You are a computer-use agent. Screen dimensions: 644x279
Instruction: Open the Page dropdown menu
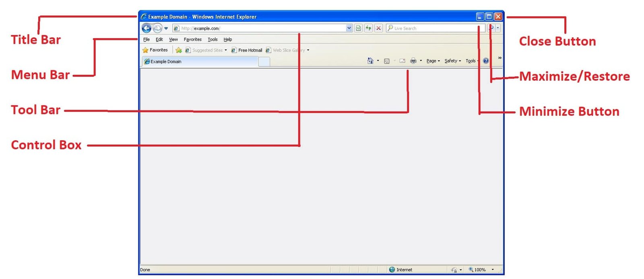pyautogui.click(x=433, y=61)
